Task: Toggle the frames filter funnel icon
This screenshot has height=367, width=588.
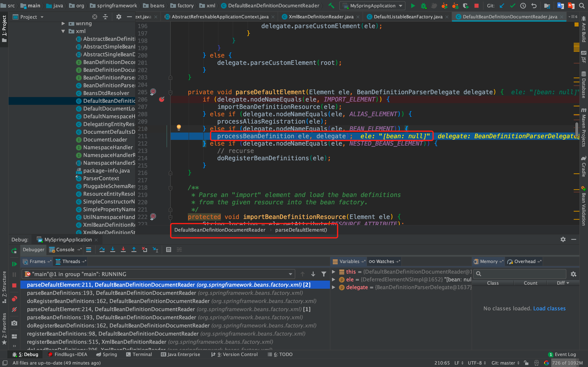Action: click(x=324, y=274)
